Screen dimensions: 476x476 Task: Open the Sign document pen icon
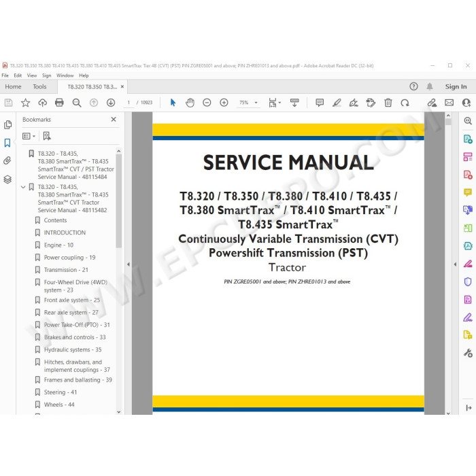click(354, 103)
